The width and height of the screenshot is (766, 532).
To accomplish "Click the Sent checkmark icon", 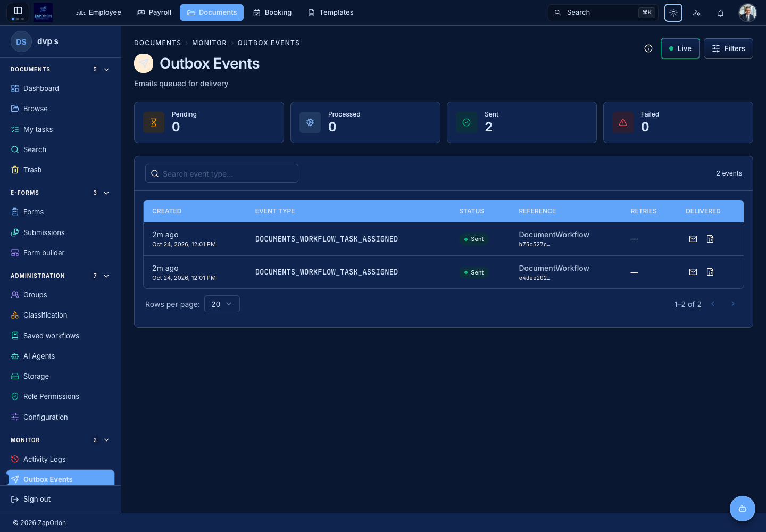I will tap(467, 122).
